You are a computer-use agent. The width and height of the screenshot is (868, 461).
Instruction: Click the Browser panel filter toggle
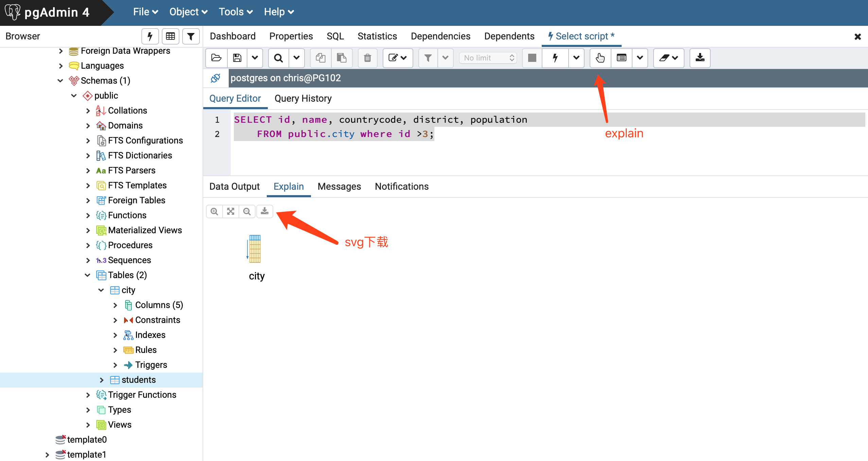point(191,36)
